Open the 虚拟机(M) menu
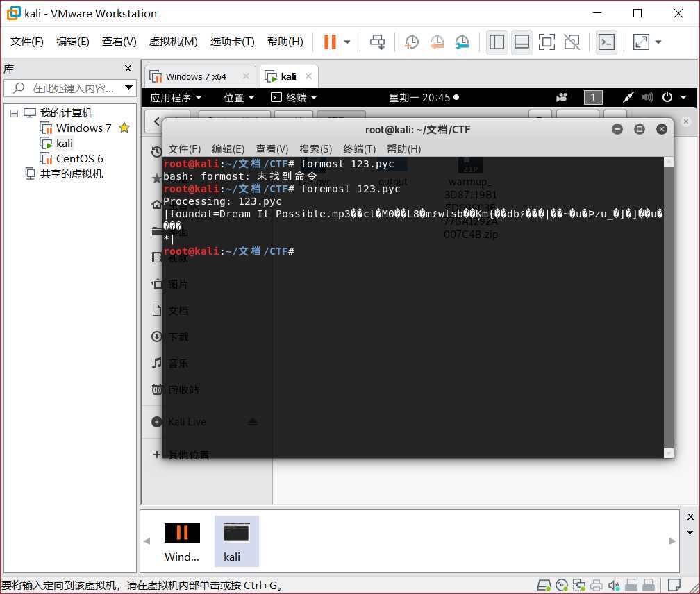Screen dimensions: 700x594 click(173, 42)
